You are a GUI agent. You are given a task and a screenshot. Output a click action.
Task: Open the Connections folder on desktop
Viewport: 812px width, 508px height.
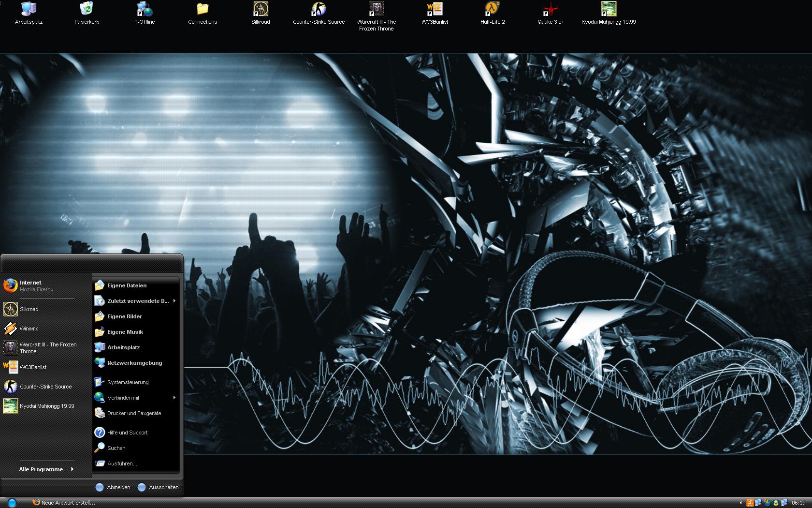point(203,12)
